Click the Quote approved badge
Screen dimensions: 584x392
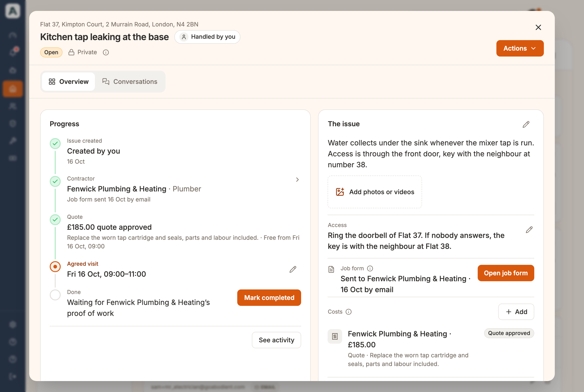pyautogui.click(x=509, y=333)
